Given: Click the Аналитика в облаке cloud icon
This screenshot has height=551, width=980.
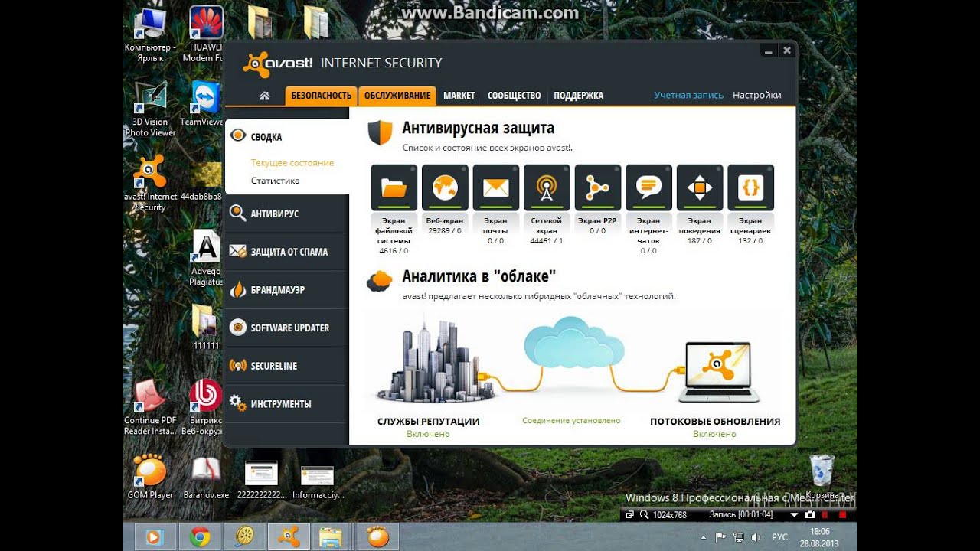Looking at the screenshot, I should [x=379, y=281].
